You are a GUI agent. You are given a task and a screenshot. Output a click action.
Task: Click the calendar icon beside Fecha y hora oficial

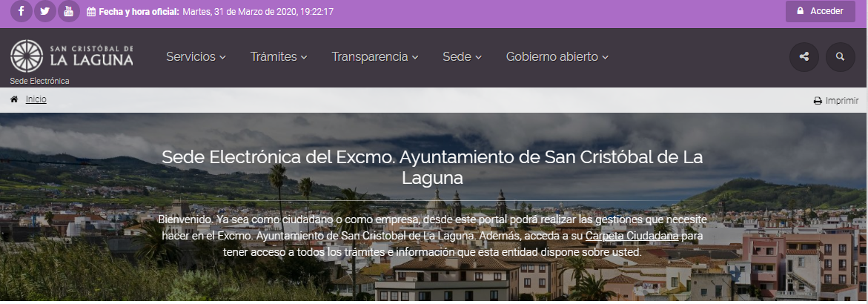91,12
